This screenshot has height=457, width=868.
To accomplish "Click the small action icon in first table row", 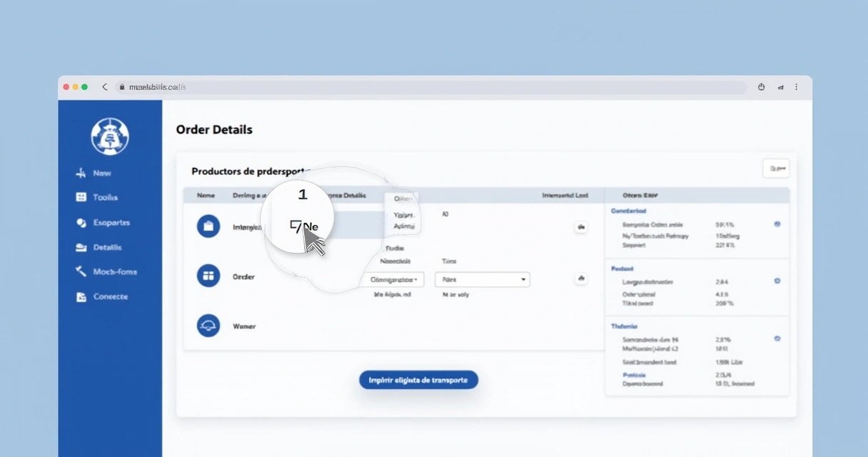I will coord(581,227).
